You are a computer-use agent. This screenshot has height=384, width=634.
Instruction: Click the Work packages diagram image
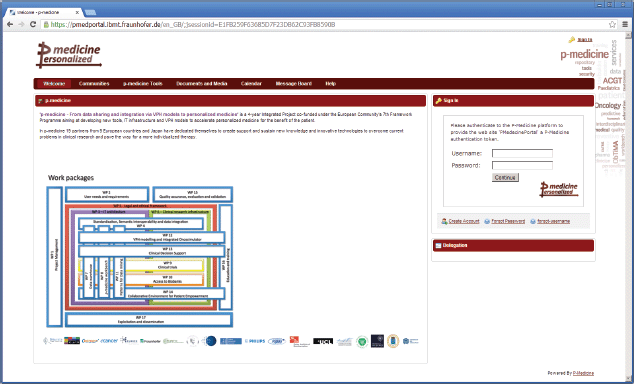pyautogui.click(x=140, y=256)
